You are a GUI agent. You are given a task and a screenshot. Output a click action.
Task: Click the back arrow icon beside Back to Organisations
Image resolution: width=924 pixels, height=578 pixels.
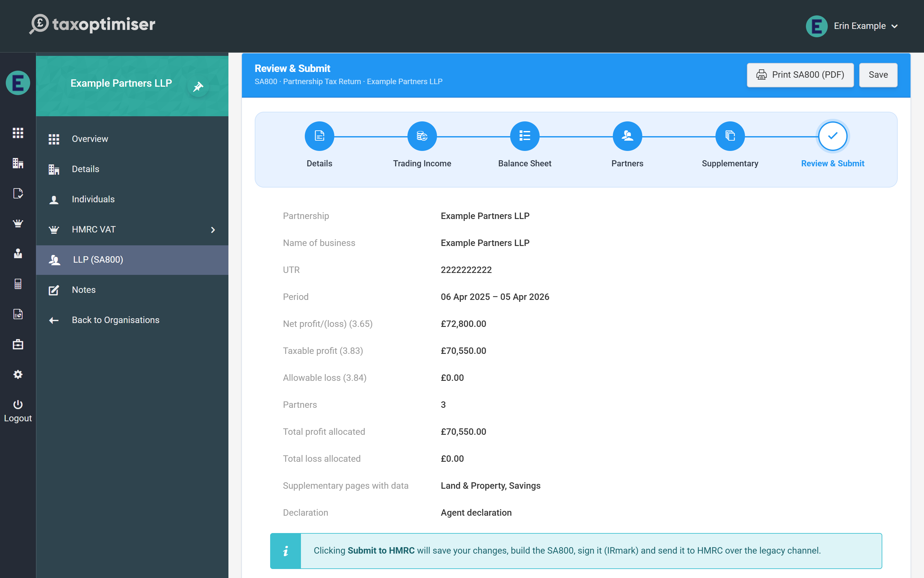54,320
